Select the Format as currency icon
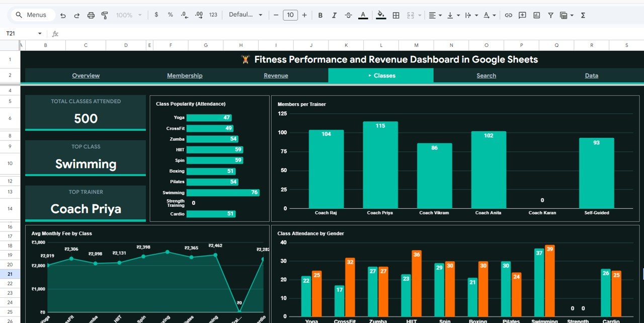Image resolution: width=644 pixels, height=323 pixels. click(x=156, y=15)
